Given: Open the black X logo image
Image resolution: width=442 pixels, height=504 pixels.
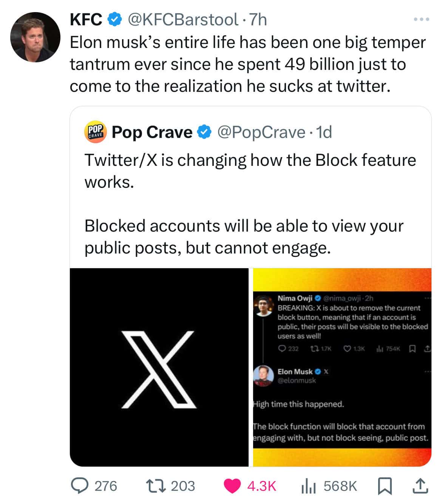Looking at the screenshot, I should [159, 367].
